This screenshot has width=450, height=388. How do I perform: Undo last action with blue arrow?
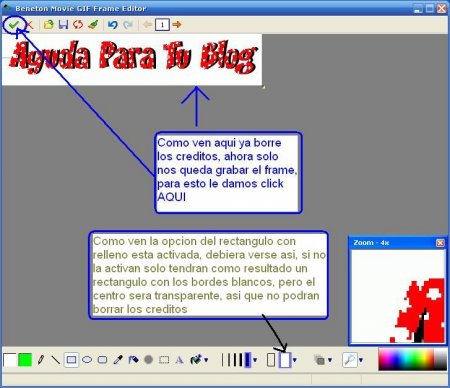(x=113, y=25)
